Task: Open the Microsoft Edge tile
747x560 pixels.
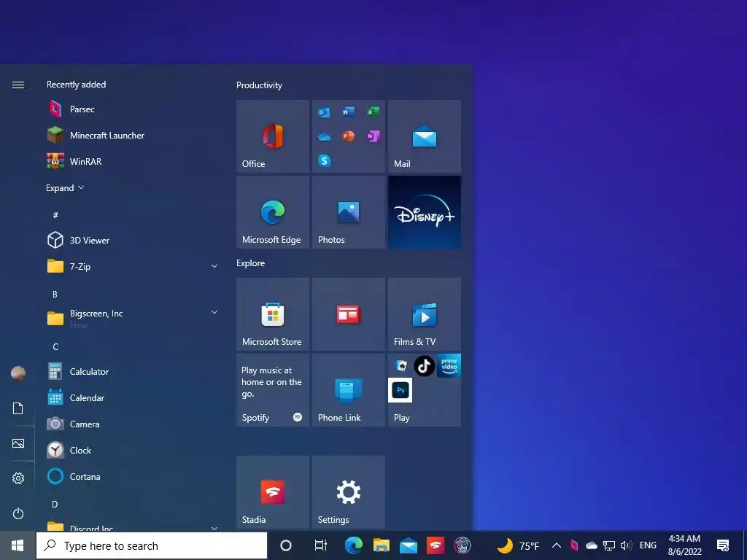Action: (273, 212)
